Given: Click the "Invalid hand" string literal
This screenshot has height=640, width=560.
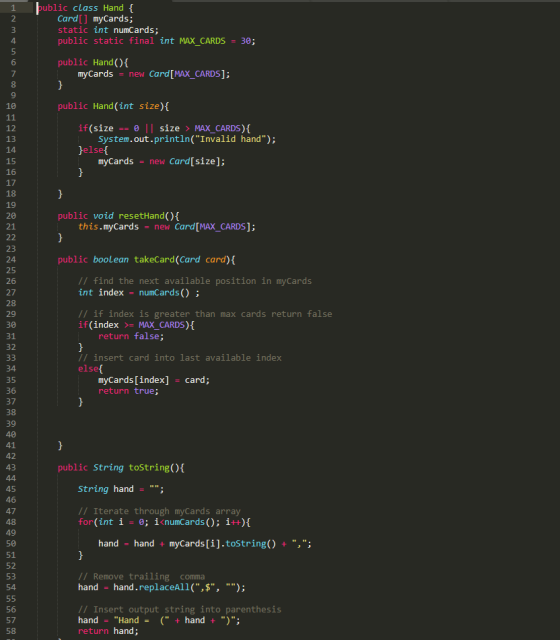Looking at the screenshot, I should (x=231, y=139).
